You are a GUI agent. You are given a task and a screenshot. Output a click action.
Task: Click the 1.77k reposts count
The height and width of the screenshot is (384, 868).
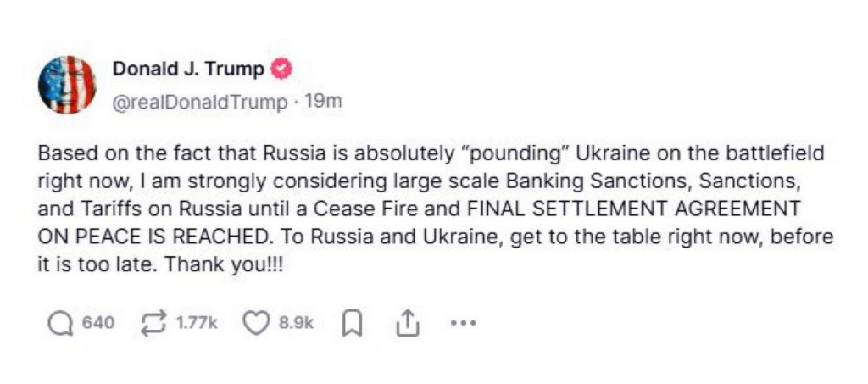click(x=197, y=323)
